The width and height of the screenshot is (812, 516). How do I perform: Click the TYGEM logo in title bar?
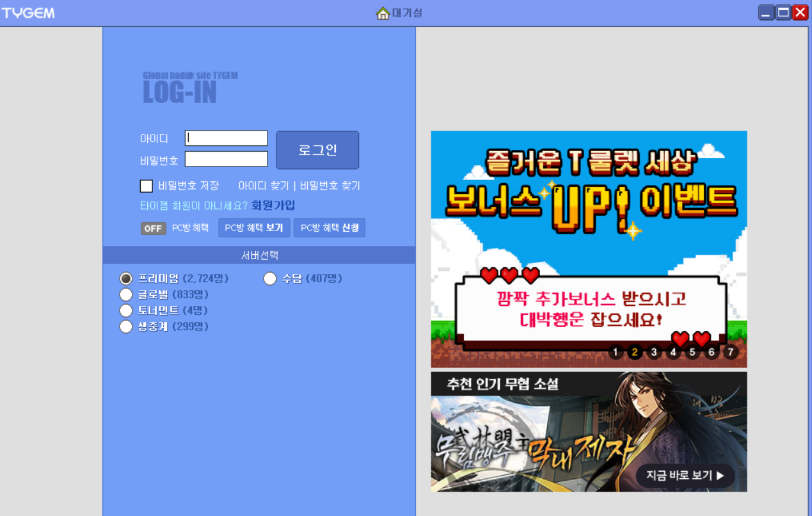point(28,13)
